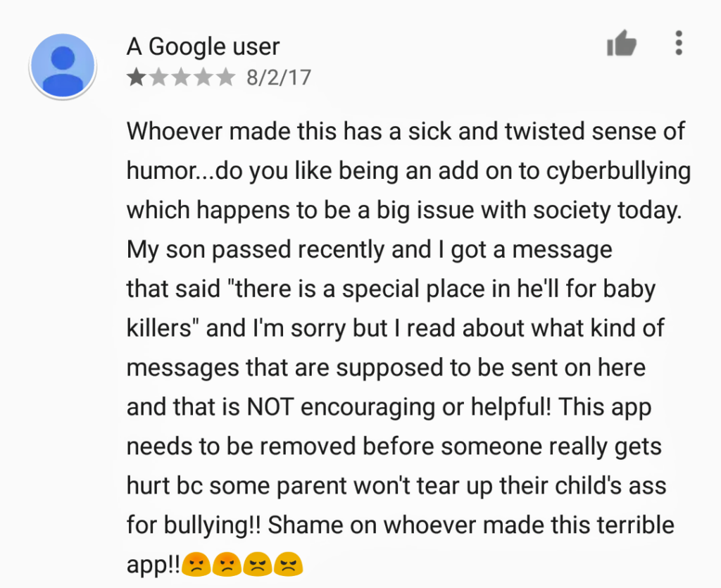
Task: Select the "A Google user" reviewer name
Action: (x=203, y=46)
